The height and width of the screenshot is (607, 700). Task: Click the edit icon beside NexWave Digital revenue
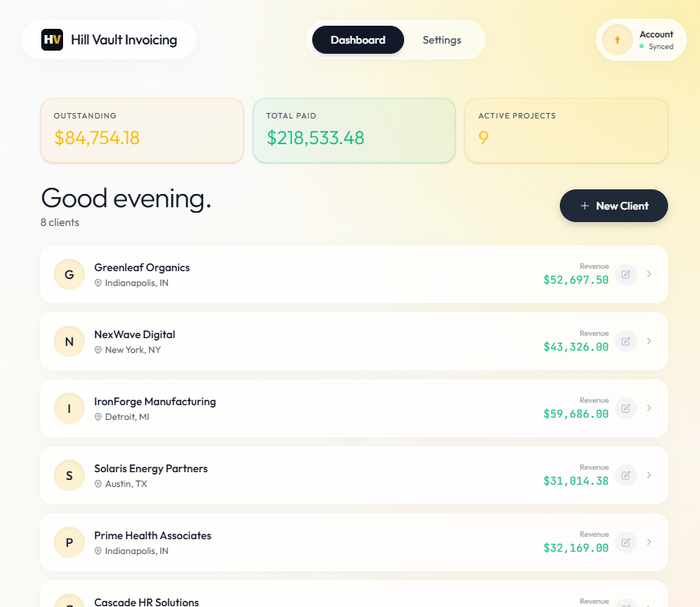pyautogui.click(x=625, y=341)
